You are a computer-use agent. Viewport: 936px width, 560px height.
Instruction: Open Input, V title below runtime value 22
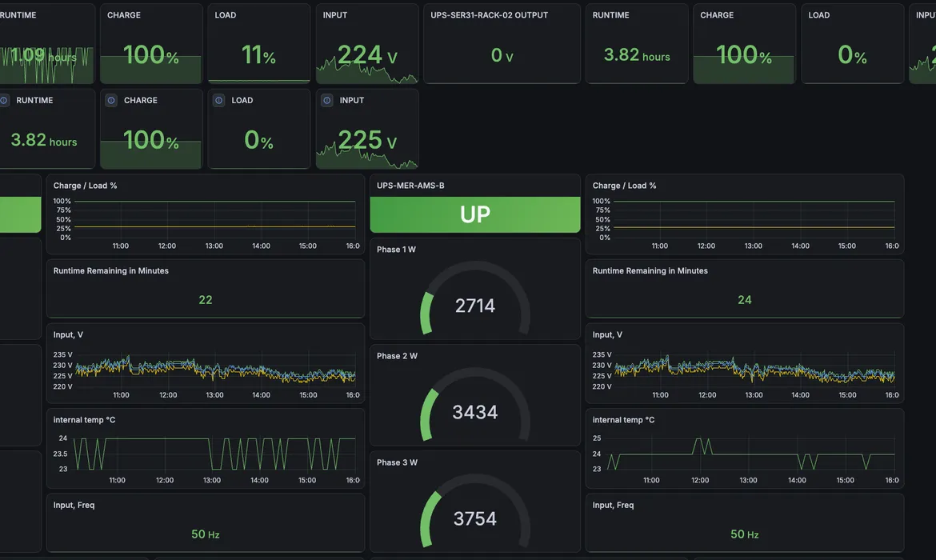click(x=68, y=335)
